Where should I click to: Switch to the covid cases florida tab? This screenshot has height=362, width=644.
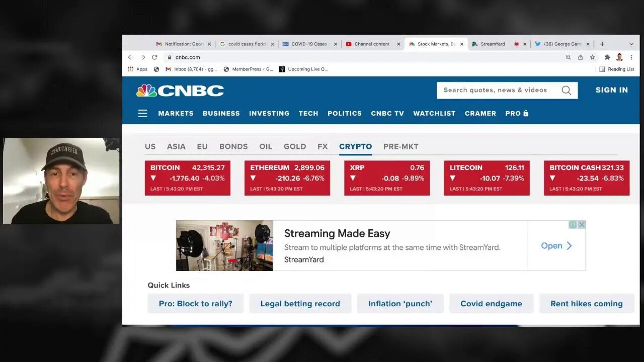click(247, 44)
